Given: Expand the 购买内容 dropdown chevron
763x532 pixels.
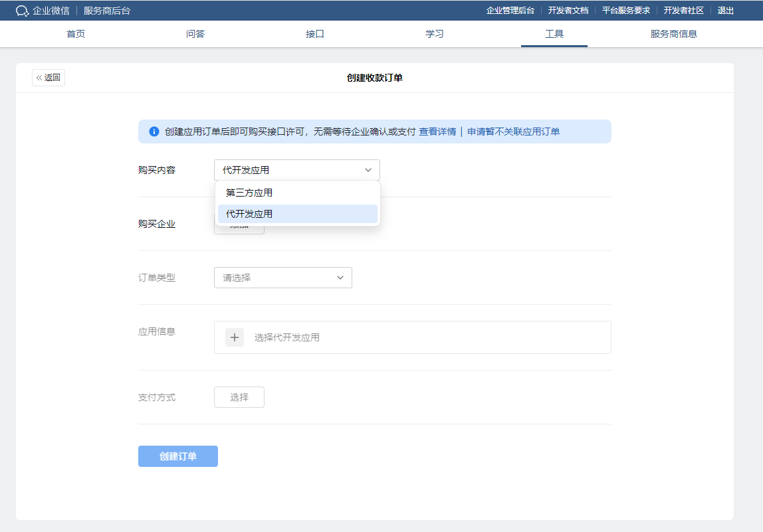Looking at the screenshot, I should (368, 170).
